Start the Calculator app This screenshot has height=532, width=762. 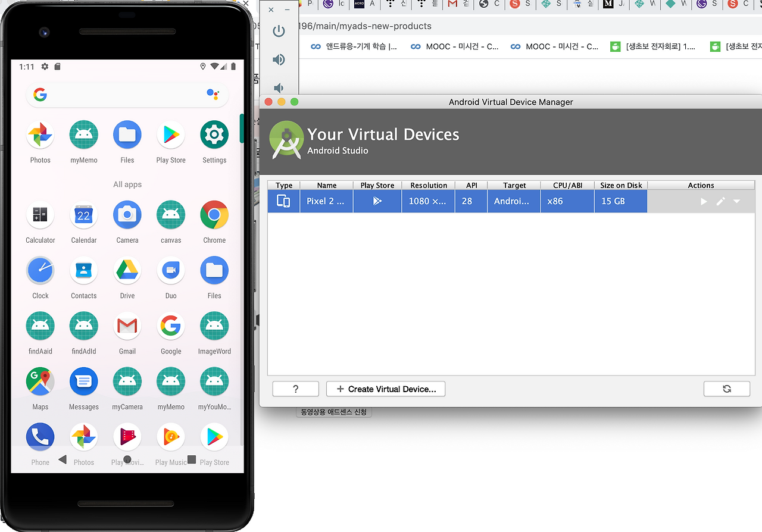[40, 215]
